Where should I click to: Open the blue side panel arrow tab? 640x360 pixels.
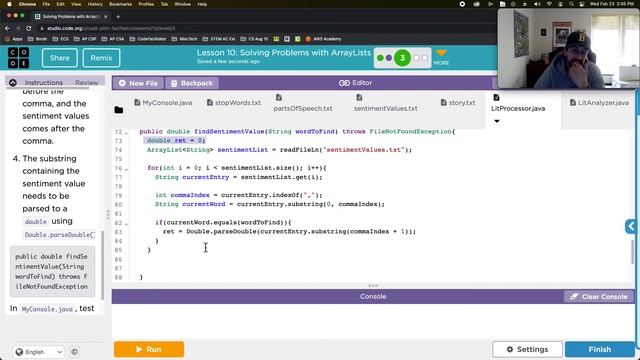[x=631, y=226]
